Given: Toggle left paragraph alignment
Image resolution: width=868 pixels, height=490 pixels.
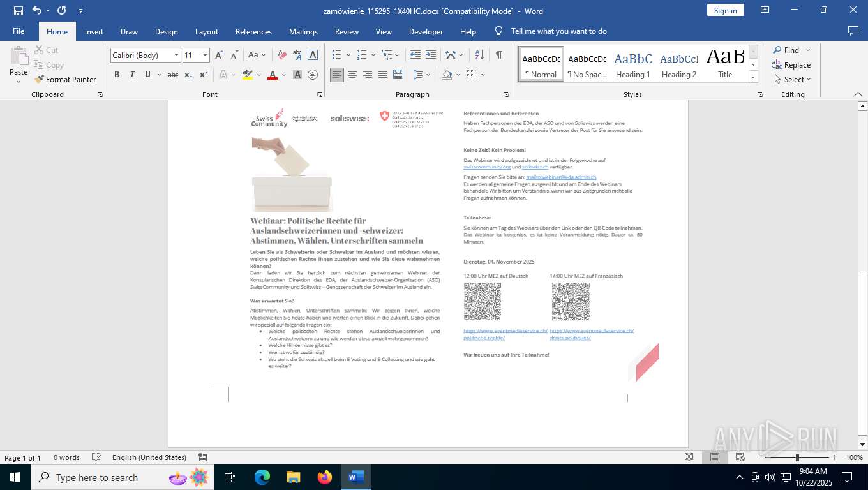Looking at the screenshot, I should point(337,75).
